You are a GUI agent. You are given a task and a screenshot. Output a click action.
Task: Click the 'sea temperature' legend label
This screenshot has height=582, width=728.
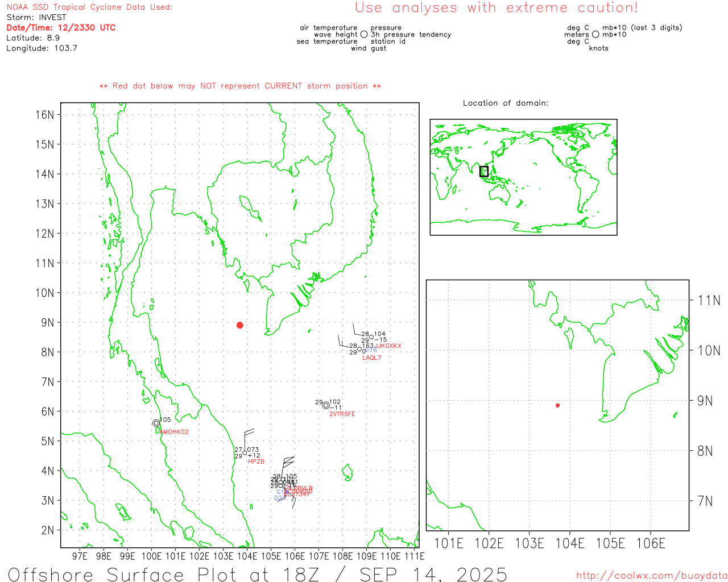(327, 41)
